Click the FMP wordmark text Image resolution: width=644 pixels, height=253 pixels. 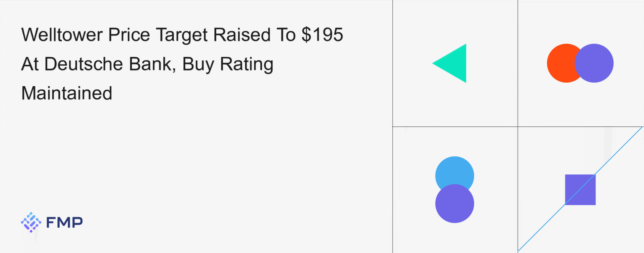(64, 223)
